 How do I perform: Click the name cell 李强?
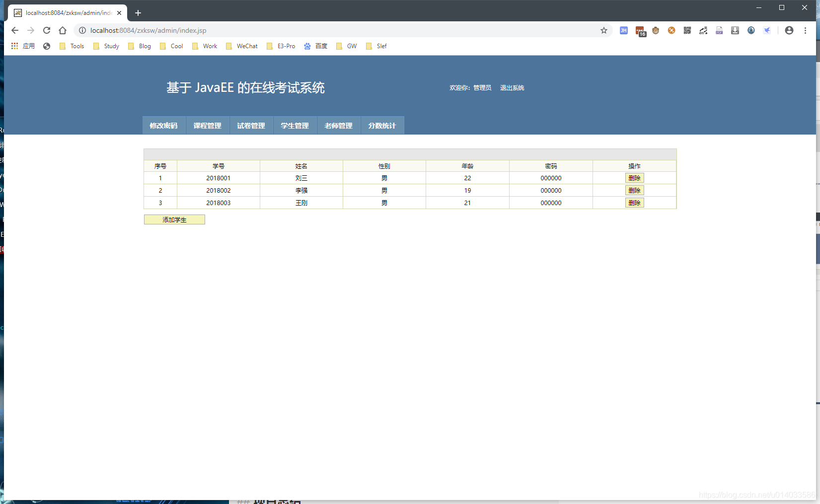[x=301, y=190]
